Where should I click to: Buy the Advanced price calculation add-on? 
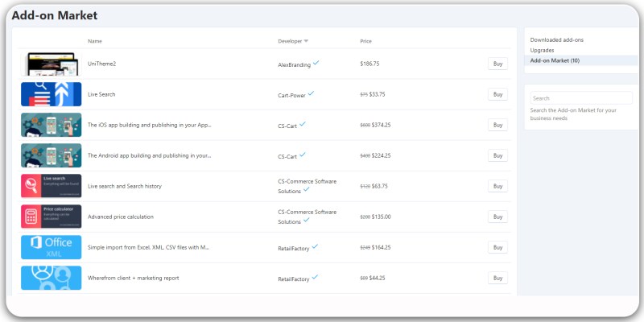497,217
